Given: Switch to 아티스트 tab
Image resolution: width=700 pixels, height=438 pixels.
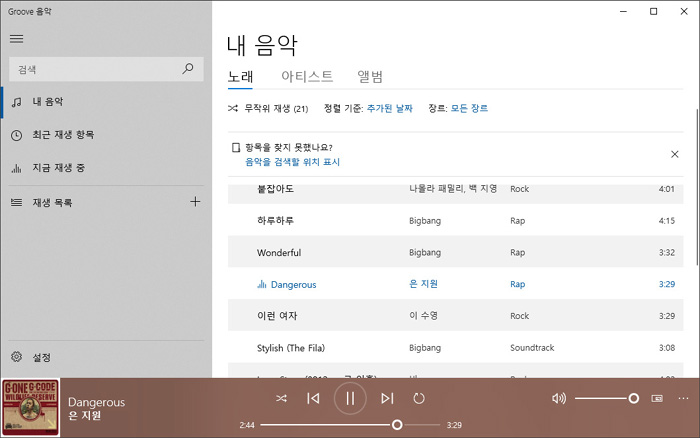Looking at the screenshot, I should [x=307, y=77].
